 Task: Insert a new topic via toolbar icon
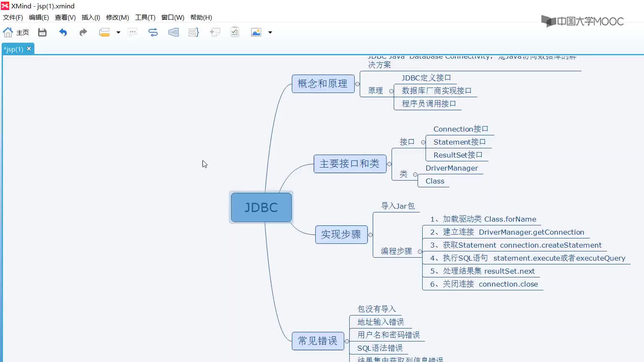[x=104, y=32]
